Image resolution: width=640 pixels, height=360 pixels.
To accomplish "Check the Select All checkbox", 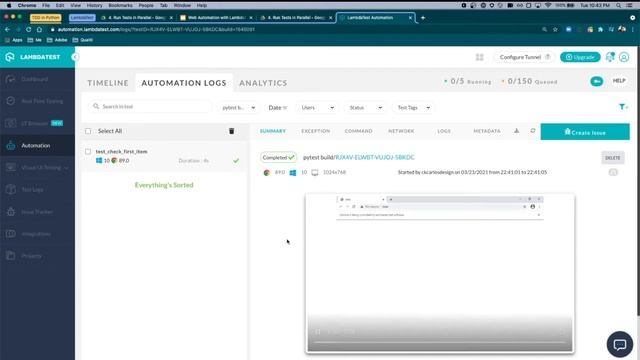I will (88, 131).
